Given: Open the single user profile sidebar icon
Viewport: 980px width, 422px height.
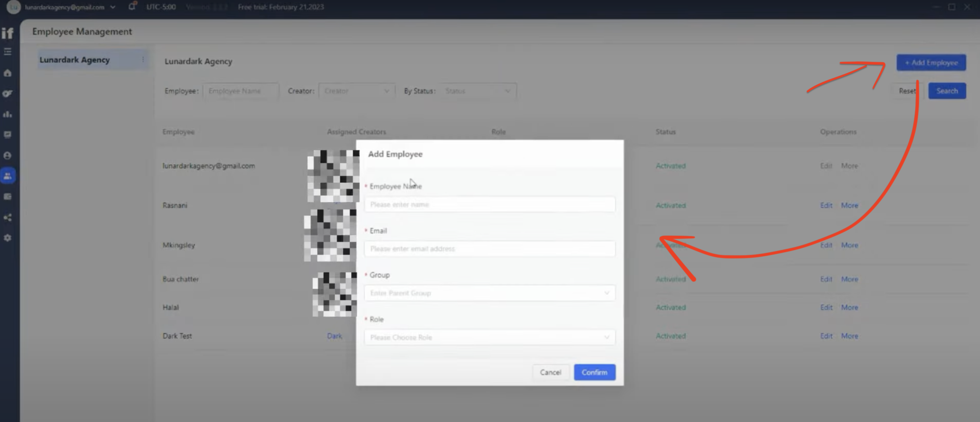Looking at the screenshot, I should pos(8,155).
